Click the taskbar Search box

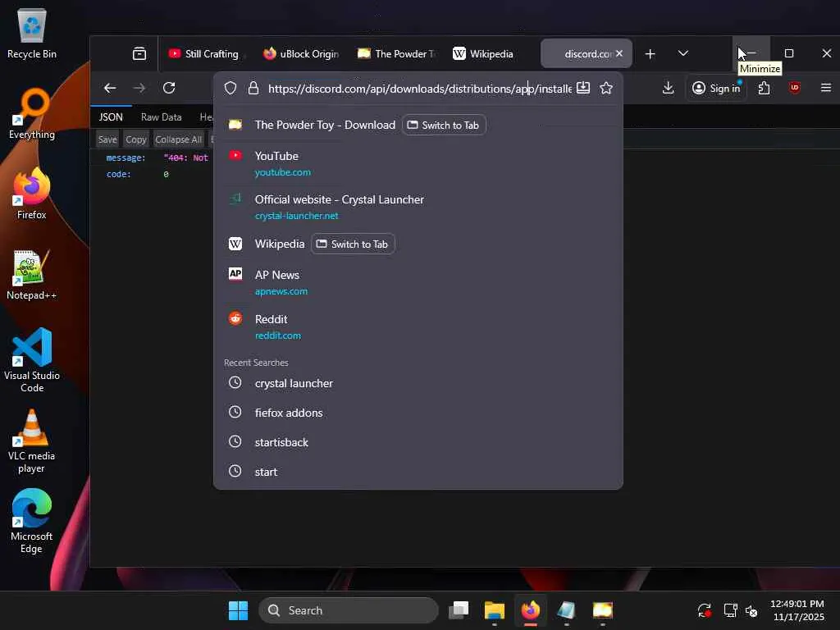[x=349, y=610]
